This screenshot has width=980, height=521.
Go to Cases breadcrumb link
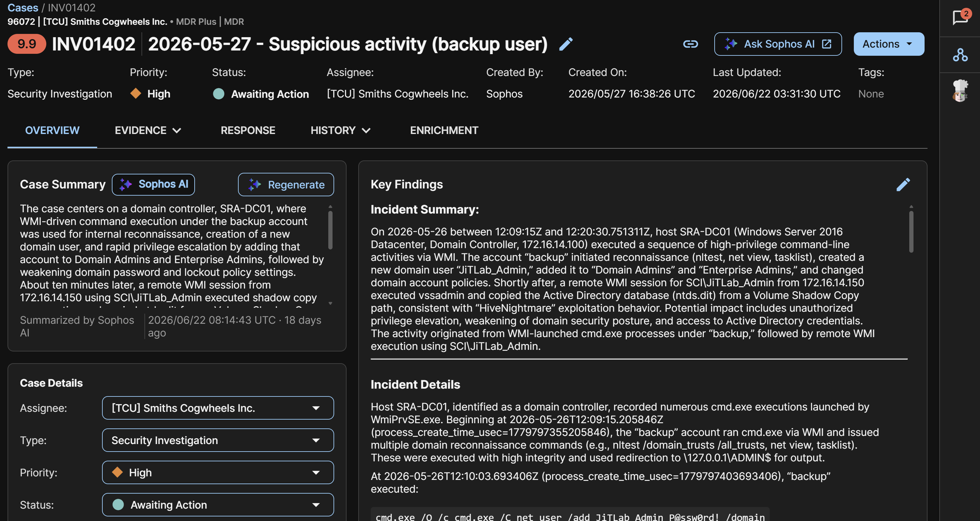click(23, 7)
